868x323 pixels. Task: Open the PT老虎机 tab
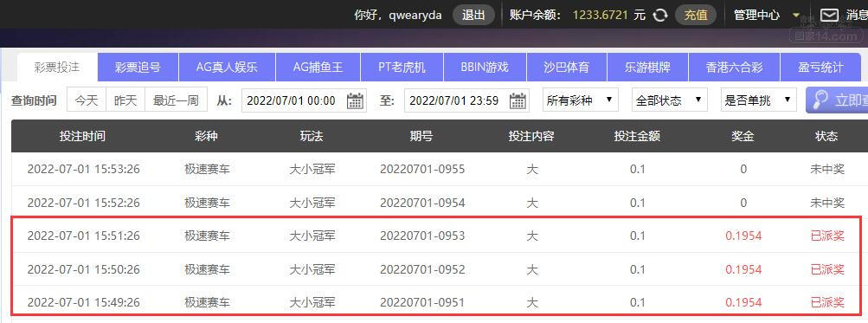tap(402, 68)
